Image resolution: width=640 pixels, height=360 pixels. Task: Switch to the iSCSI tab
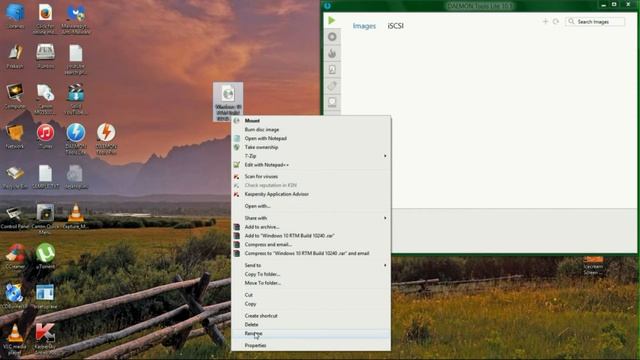396,26
